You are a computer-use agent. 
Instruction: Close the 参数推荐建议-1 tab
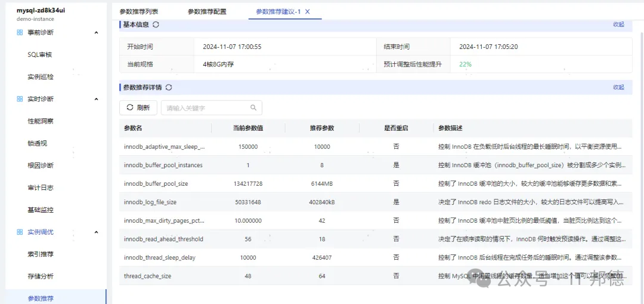[307, 11]
